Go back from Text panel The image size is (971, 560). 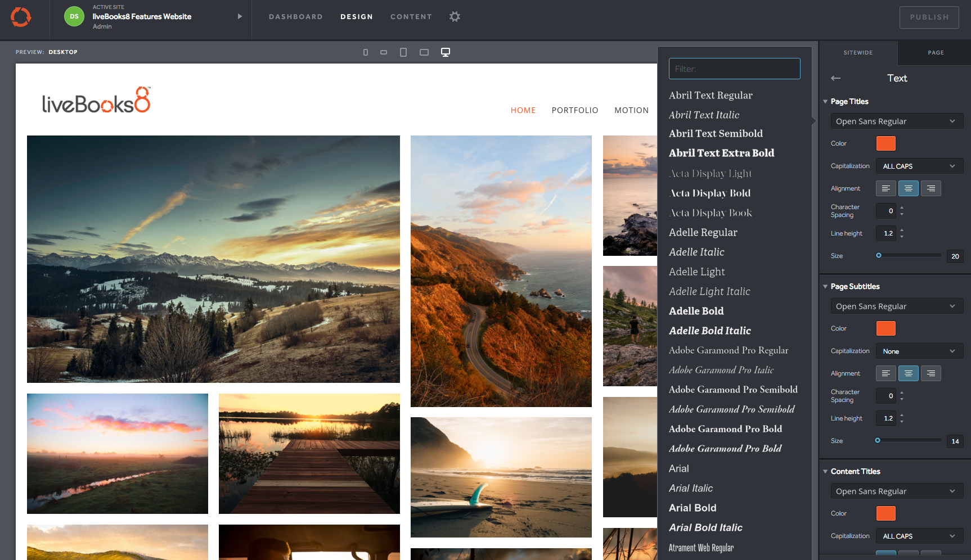pos(836,78)
